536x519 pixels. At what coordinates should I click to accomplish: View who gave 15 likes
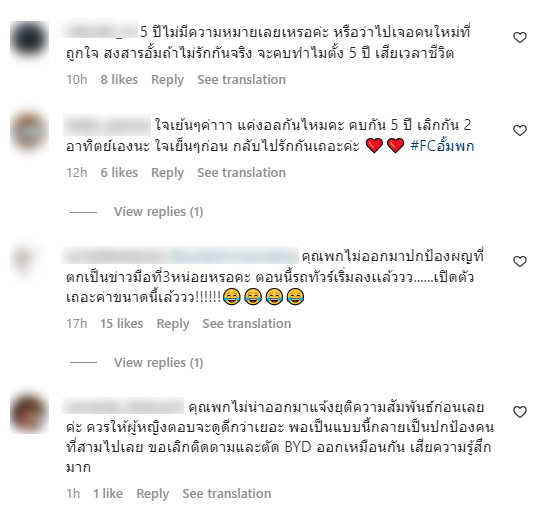click(122, 323)
